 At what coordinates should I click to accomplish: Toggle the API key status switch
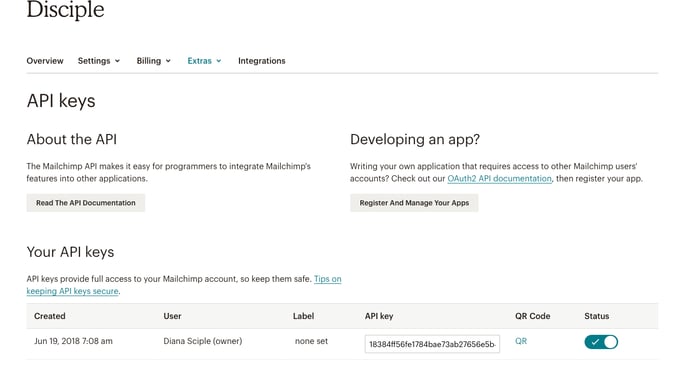pyautogui.click(x=601, y=342)
